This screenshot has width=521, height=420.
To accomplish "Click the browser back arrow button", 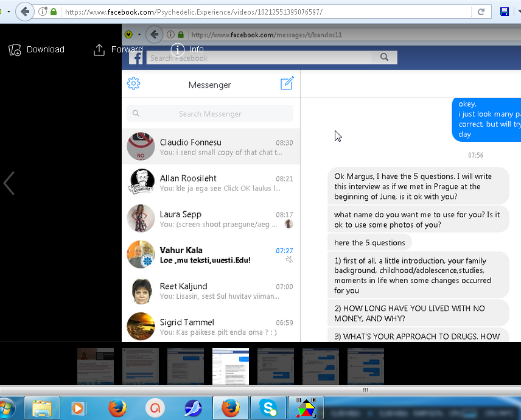I will point(25,12).
